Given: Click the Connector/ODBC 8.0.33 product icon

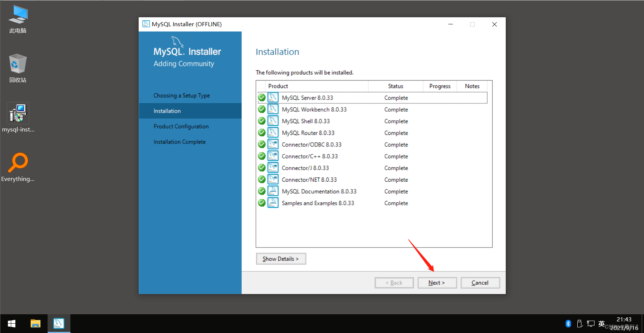Looking at the screenshot, I should 273,144.
